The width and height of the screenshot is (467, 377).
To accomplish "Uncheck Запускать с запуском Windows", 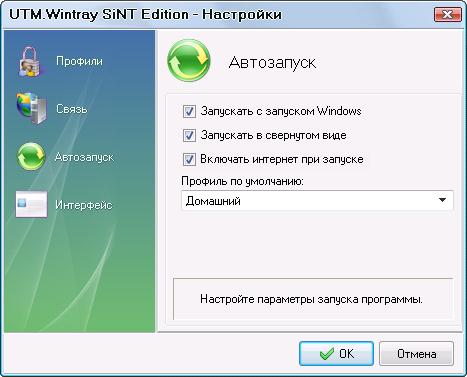I will [x=189, y=111].
